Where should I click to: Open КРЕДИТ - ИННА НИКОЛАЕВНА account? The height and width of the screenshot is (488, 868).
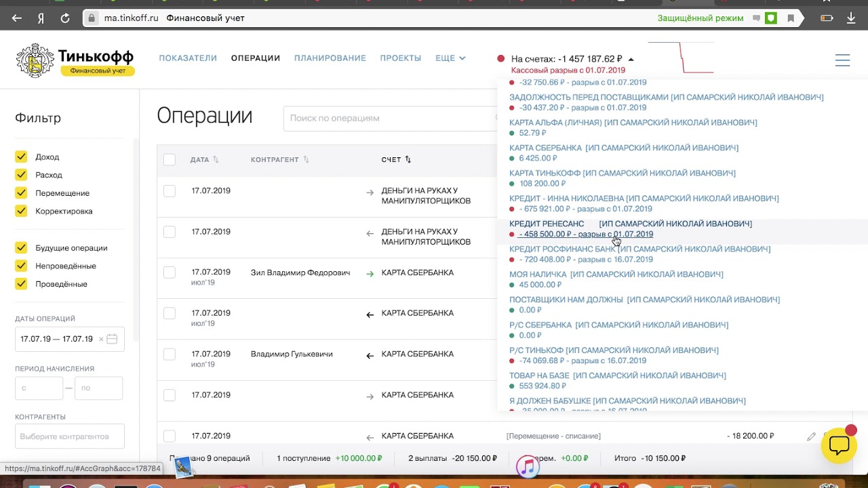click(644, 199)
